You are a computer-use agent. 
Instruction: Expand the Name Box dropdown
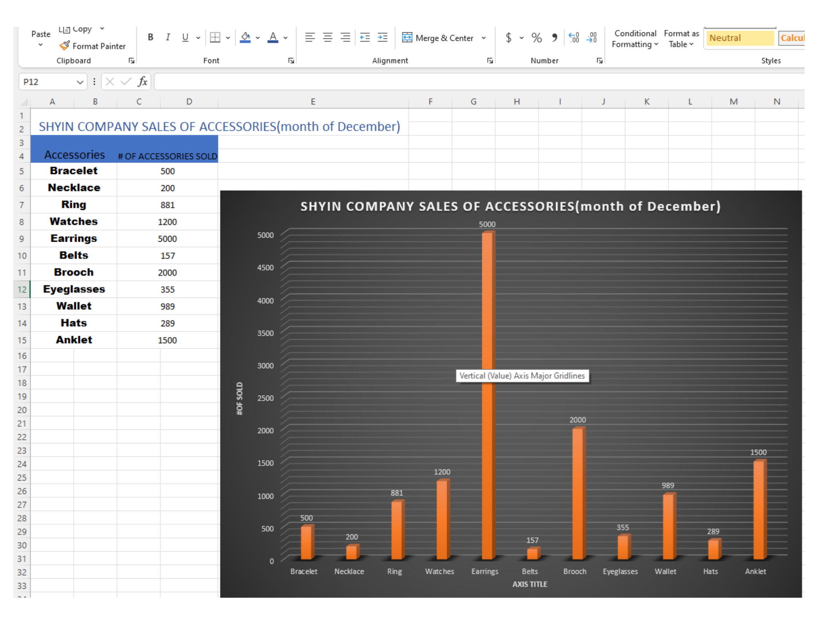click(80, 82)
